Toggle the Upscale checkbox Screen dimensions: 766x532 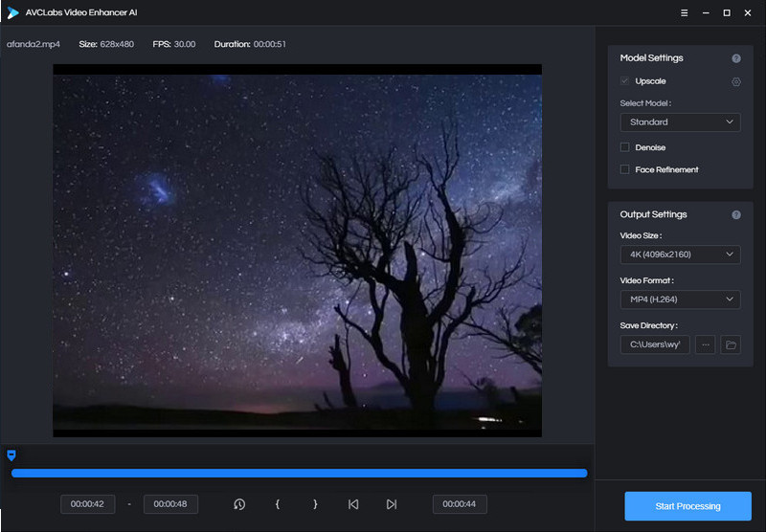[x=624, y=81]
